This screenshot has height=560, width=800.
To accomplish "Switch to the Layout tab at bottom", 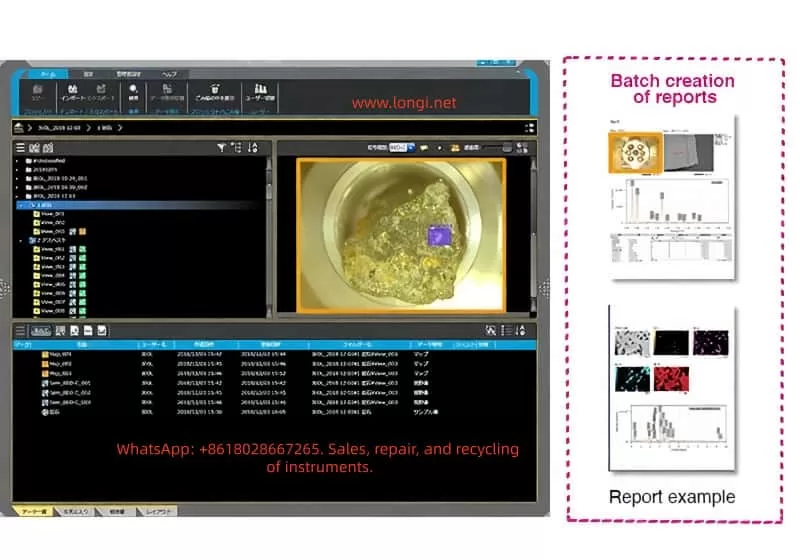I will (x=153, y=510).
